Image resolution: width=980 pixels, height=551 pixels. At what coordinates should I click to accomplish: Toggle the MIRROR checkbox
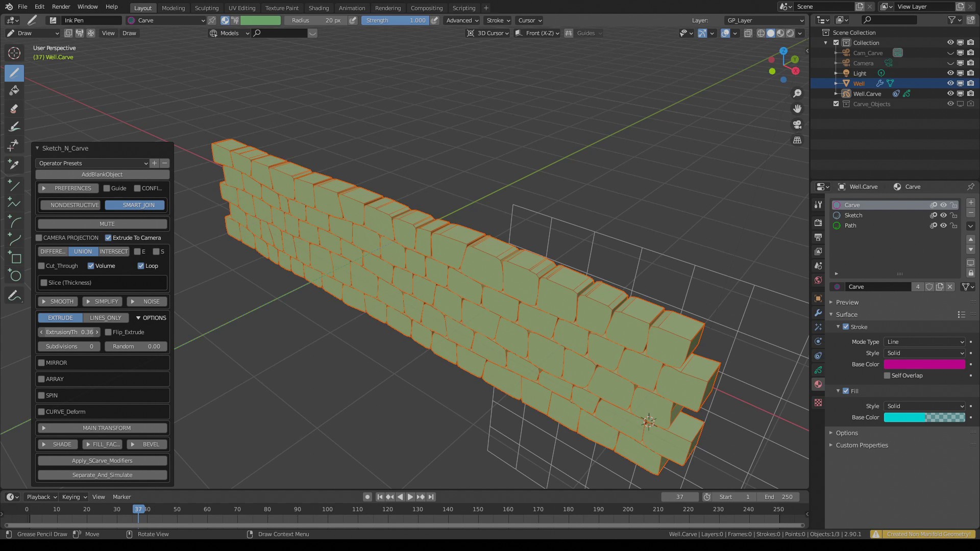tap(42, 363)
